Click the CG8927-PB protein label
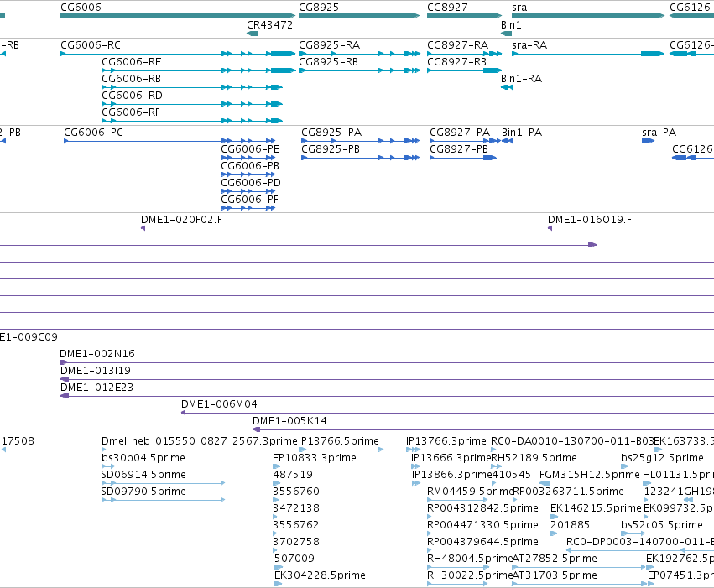Viewport: 714px width, 588px height. (x=459, y=149)
